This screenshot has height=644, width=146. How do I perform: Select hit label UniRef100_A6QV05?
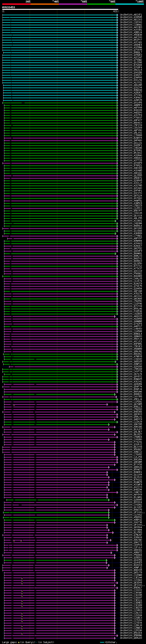pyautogui.click(x=131, y=316)
